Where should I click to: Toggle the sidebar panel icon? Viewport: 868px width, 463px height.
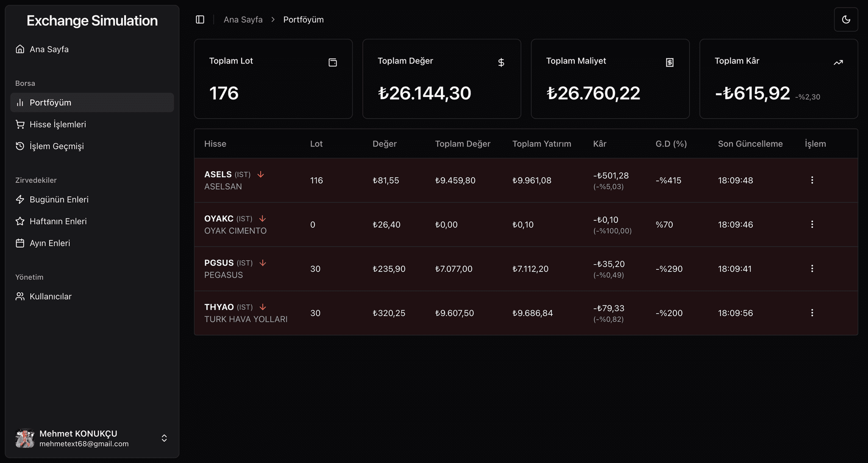point(200,19)
